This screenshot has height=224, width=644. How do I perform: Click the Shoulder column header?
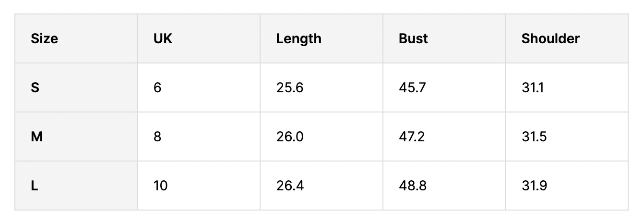(x=550, y=38)
